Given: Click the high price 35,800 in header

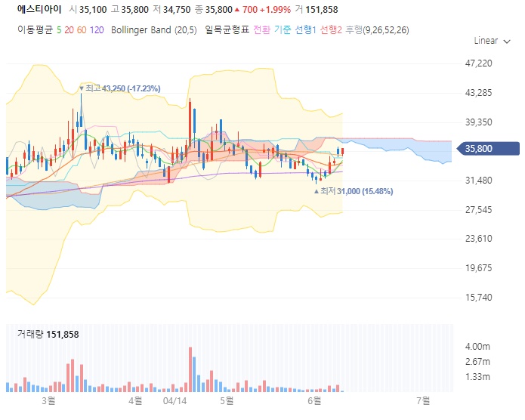Looking at the screenshot, I should [x=134, y=10].
